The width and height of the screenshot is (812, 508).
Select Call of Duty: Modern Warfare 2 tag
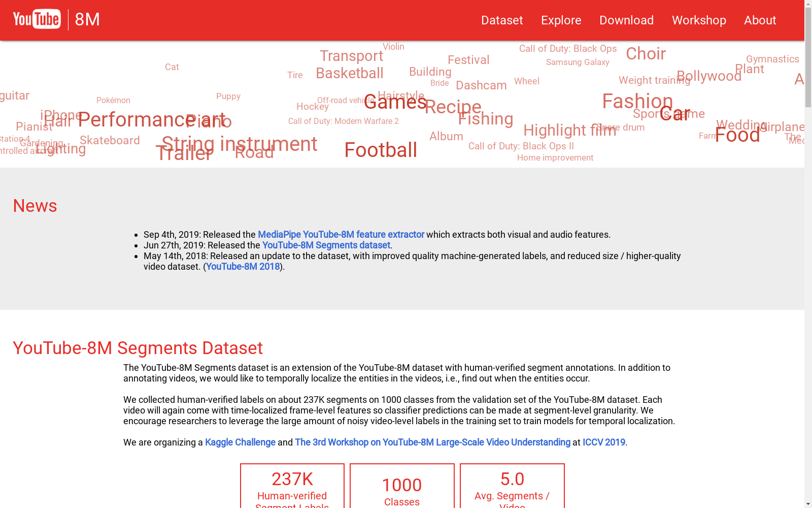344,121
